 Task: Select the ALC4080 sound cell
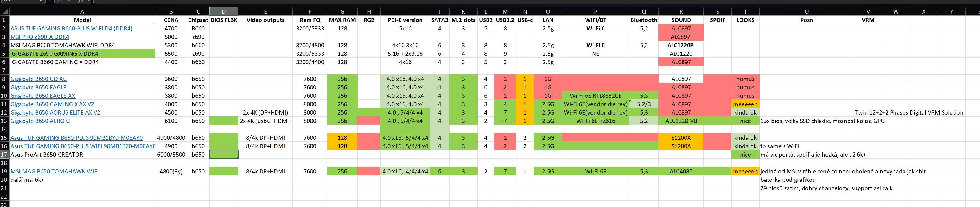681,171
